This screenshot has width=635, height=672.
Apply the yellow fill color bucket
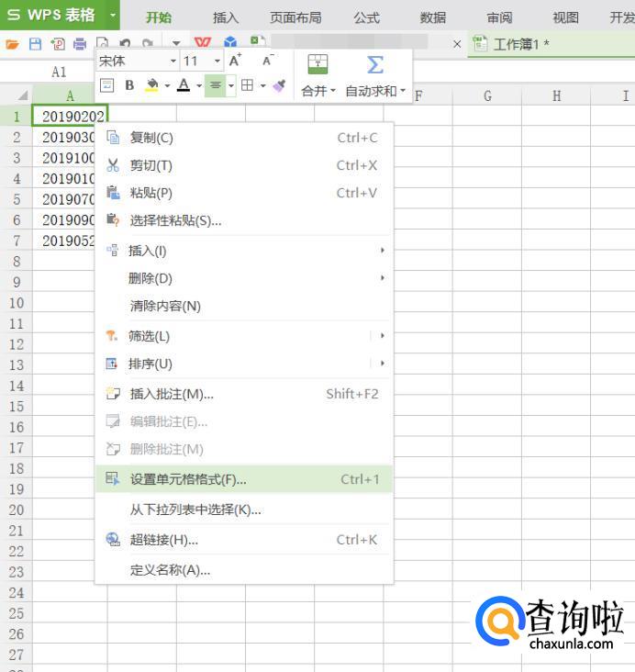[151, 85]
